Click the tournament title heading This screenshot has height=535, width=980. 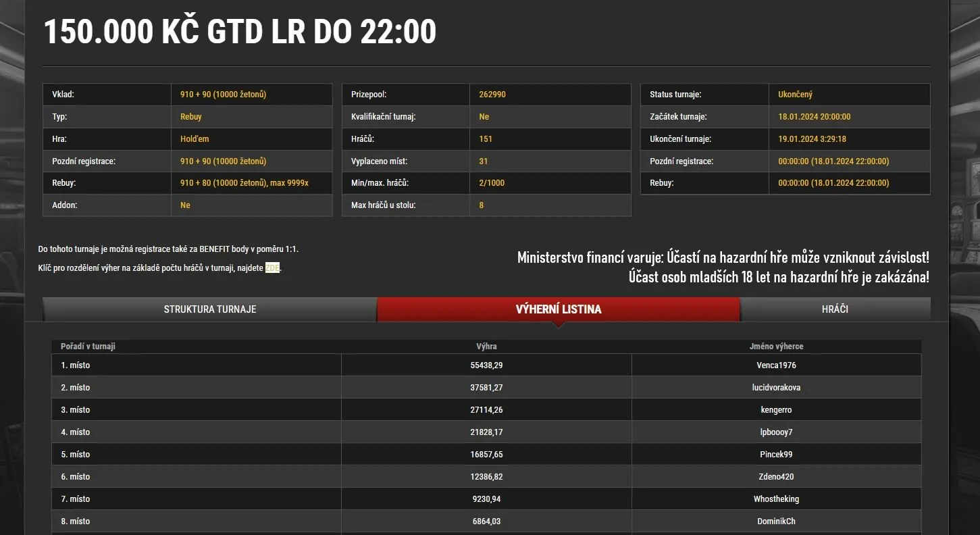click(240, 32)
